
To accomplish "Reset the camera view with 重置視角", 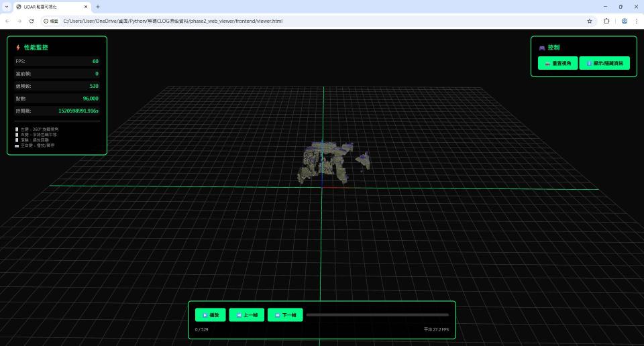I will coord(557,63).
